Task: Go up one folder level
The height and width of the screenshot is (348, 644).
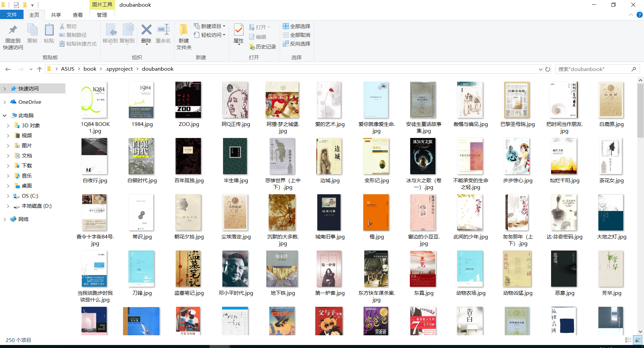Action: 40,69
